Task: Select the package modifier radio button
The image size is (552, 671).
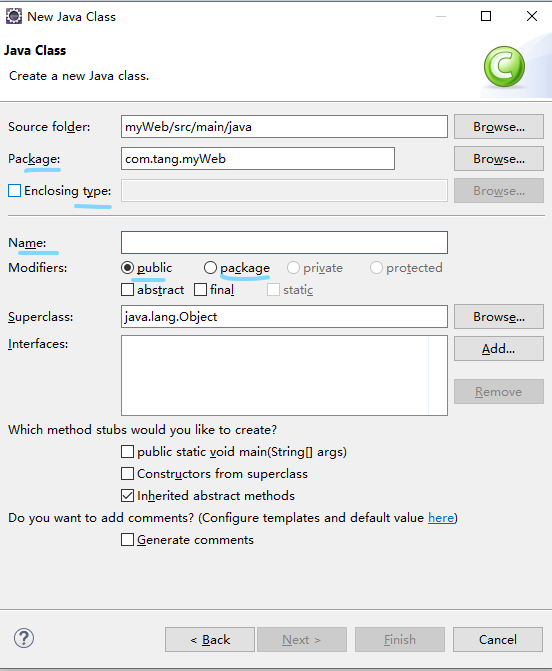Action: (210, 268)
